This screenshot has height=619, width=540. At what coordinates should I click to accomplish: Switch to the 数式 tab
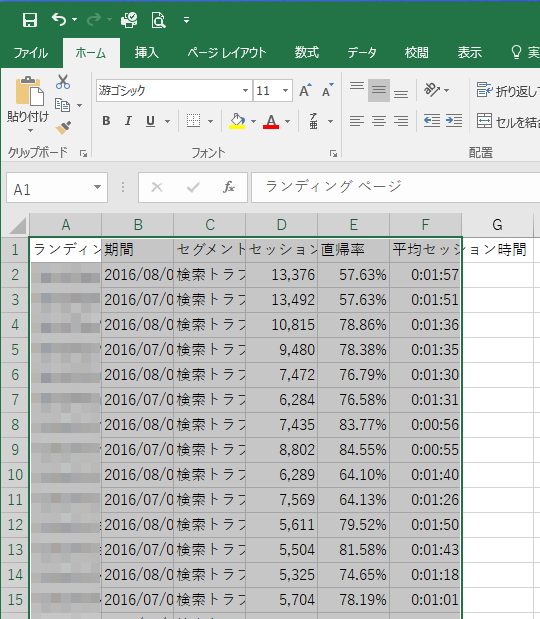coord(307,53)
